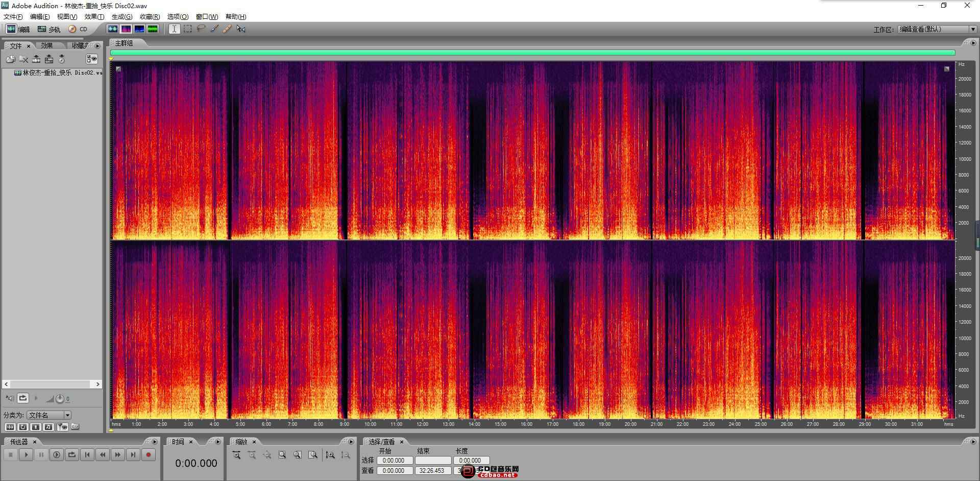980x481 pixels.
Task: Switch to Edit (编辑) view
Action: 18,29
